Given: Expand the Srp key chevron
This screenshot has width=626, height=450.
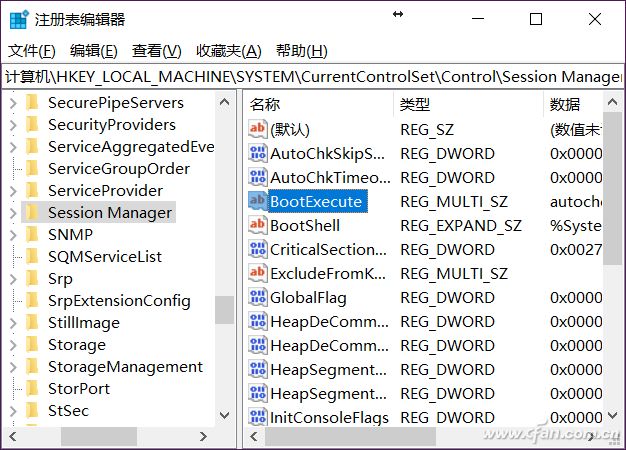Looking at the screenshot, I should click(13, 279).
